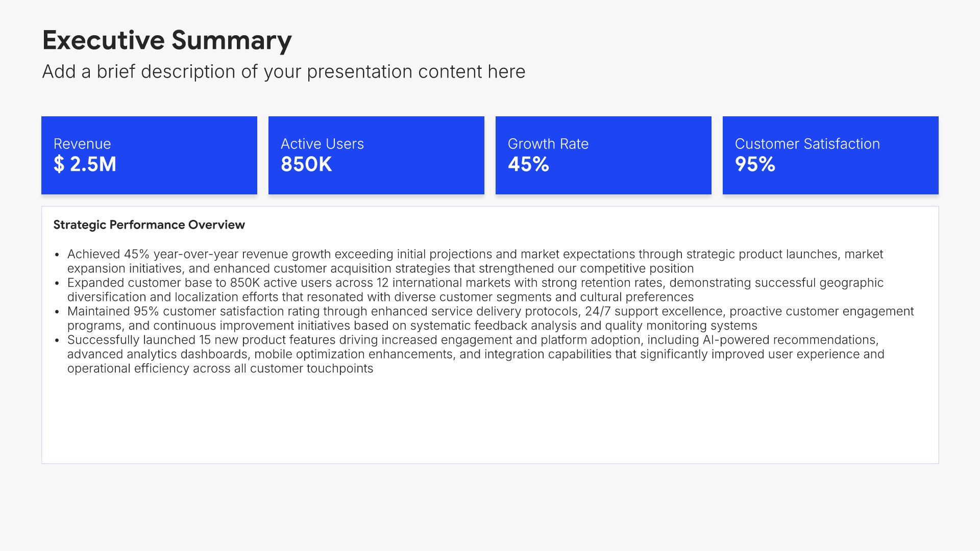Select the 95% value in Customer Satisfaction card

pos(755,164)
